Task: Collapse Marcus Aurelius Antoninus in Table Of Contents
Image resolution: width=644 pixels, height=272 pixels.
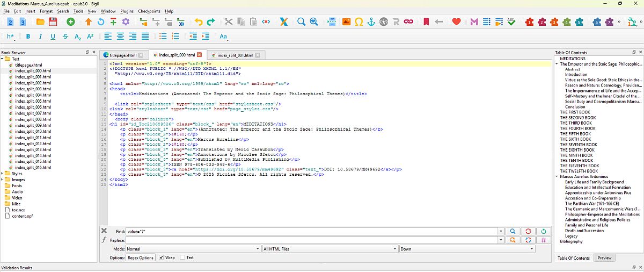Action: point(557,176)
